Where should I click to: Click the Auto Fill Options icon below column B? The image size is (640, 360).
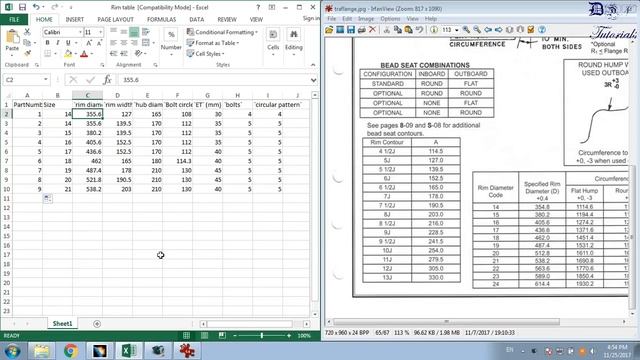coord(47,198)
